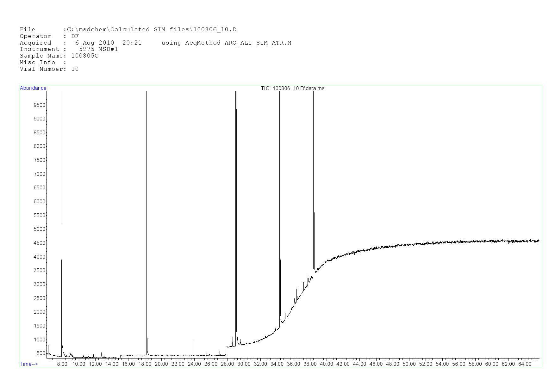Click the 18.00 tick label on time axis
555x392 pixels.
click(x=145, y=364)
